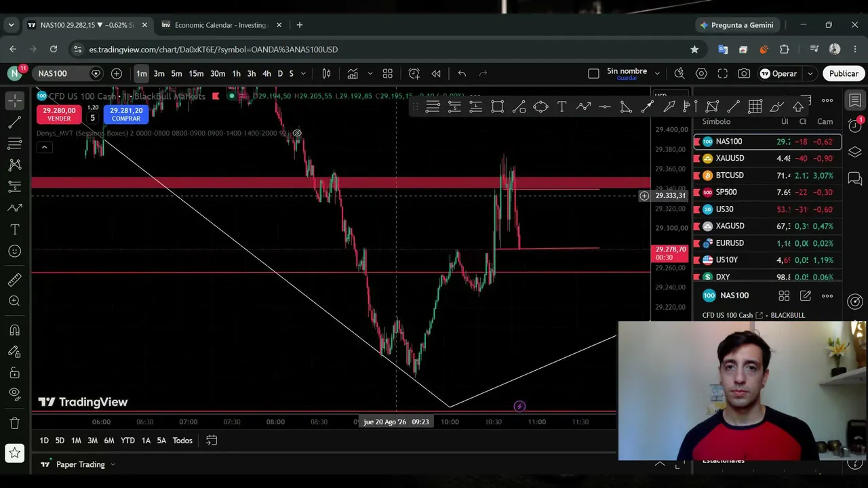
Task: Click the Publicar button
Action: pyautogui.click(x=844, y=73)
